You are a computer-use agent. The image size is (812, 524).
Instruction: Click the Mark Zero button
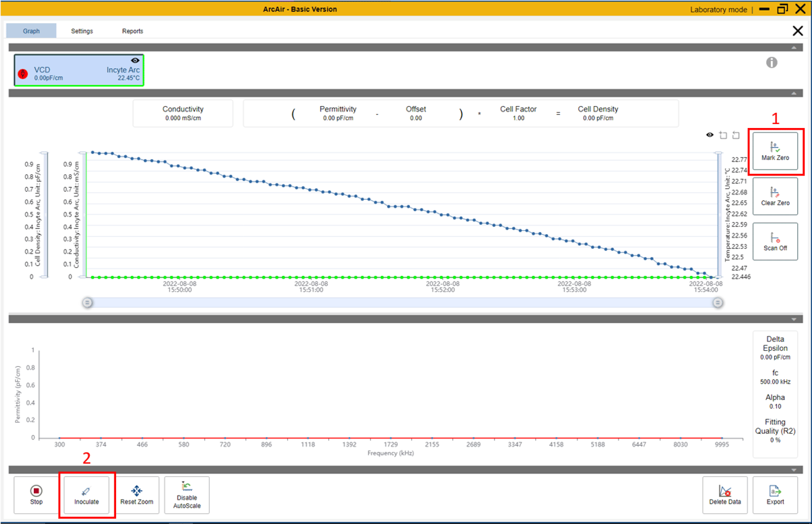pos(775,151)
